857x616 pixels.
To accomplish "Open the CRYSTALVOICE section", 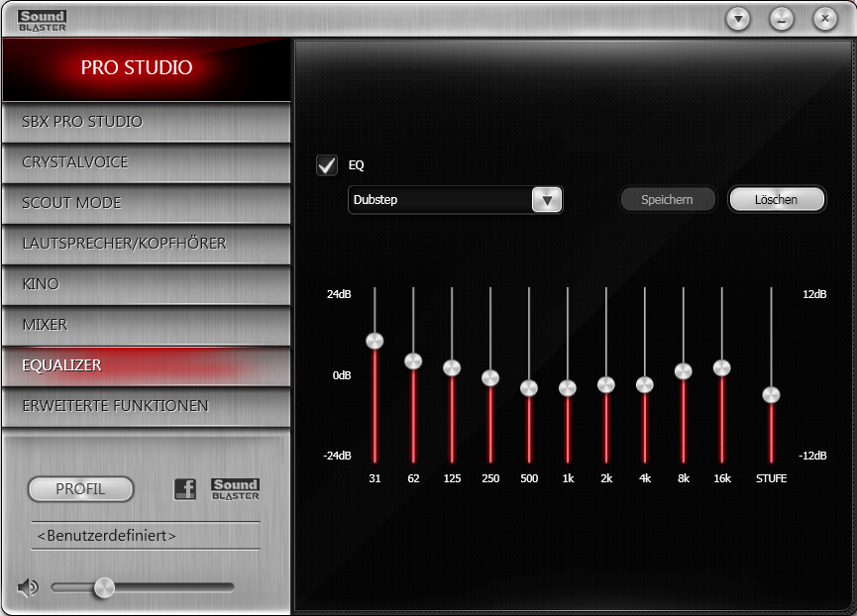I will (x=146, y=162).
